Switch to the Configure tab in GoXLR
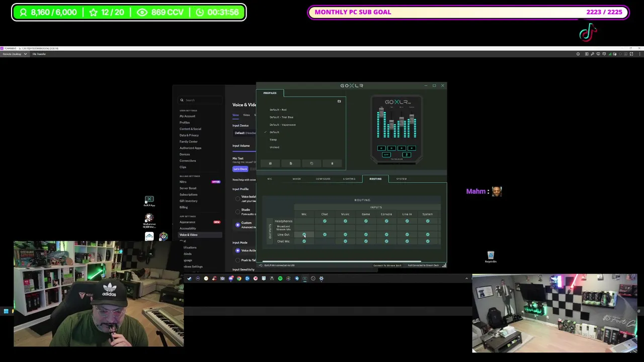Viewport: 644px width, 362px height. [323, 179]
